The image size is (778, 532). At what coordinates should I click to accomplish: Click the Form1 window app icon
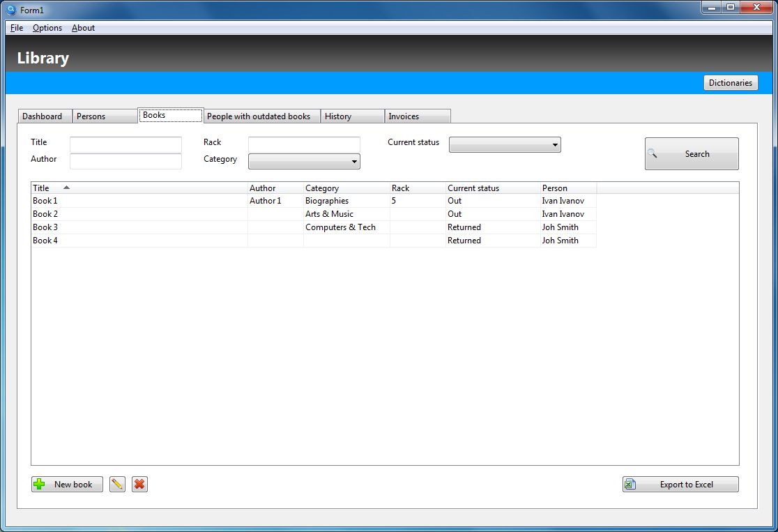(11, 10)
